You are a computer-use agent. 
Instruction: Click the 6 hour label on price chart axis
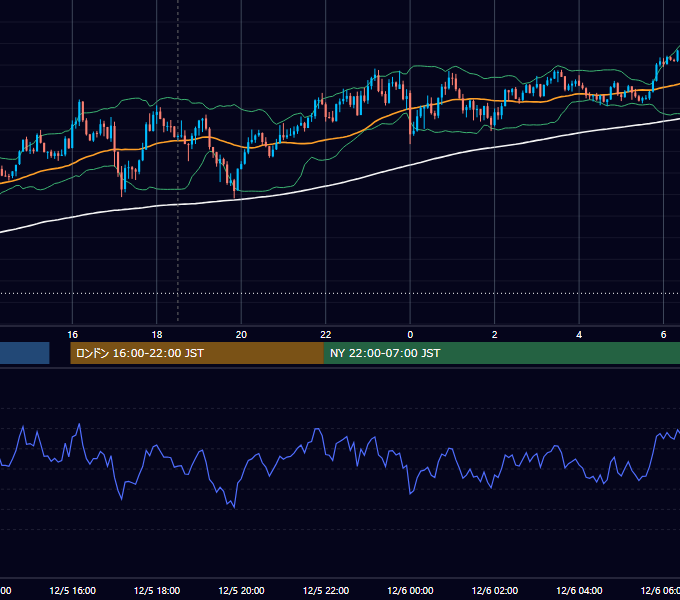point(663,335)
